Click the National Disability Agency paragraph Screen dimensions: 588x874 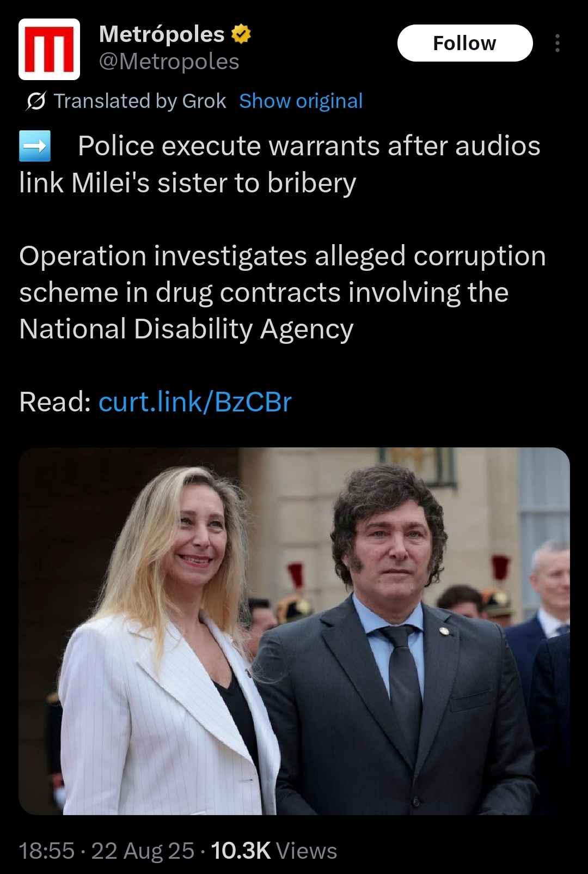[x=283, y=293]
